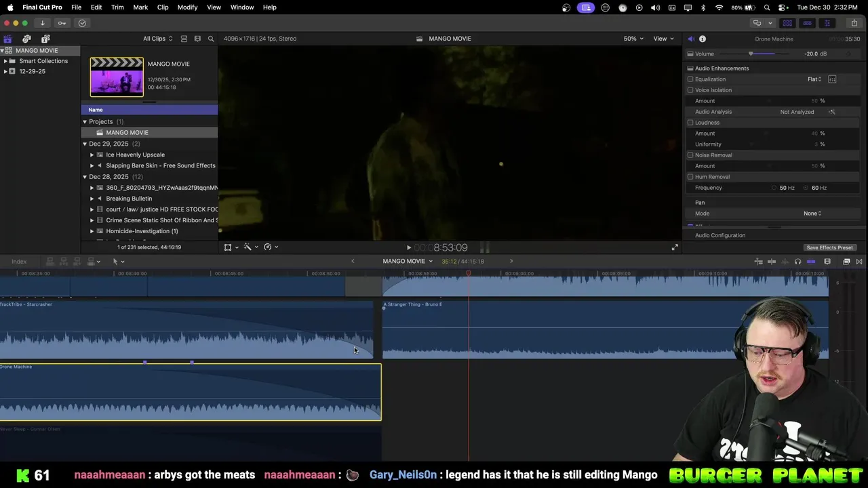Toggle the Inspector sliders button
868x488 pixels.
[827, 23]
